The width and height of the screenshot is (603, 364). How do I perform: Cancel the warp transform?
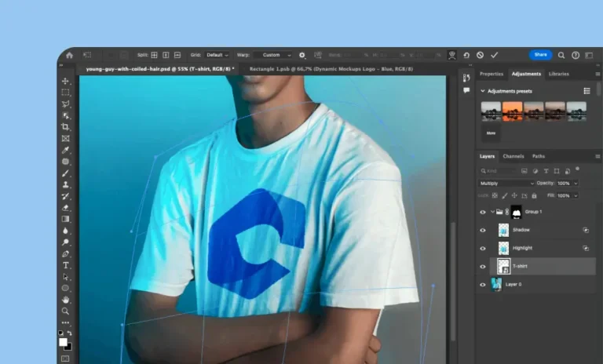click(480, 56)
